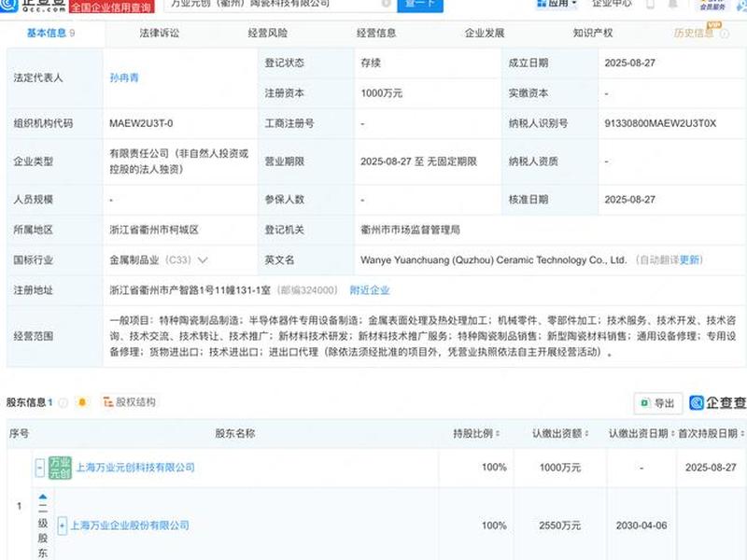Screen dimensions: 747x560
Task: Switch to the 经营风险 tab
Action: (x=268, y=33)
